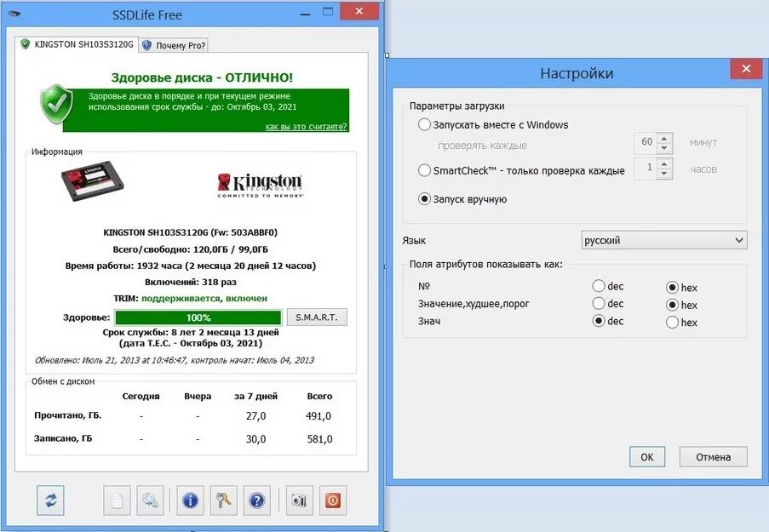769x532 pixels.
Task: Choose hex for Значение,худшее,порог
Action: (x=673, y=305)
